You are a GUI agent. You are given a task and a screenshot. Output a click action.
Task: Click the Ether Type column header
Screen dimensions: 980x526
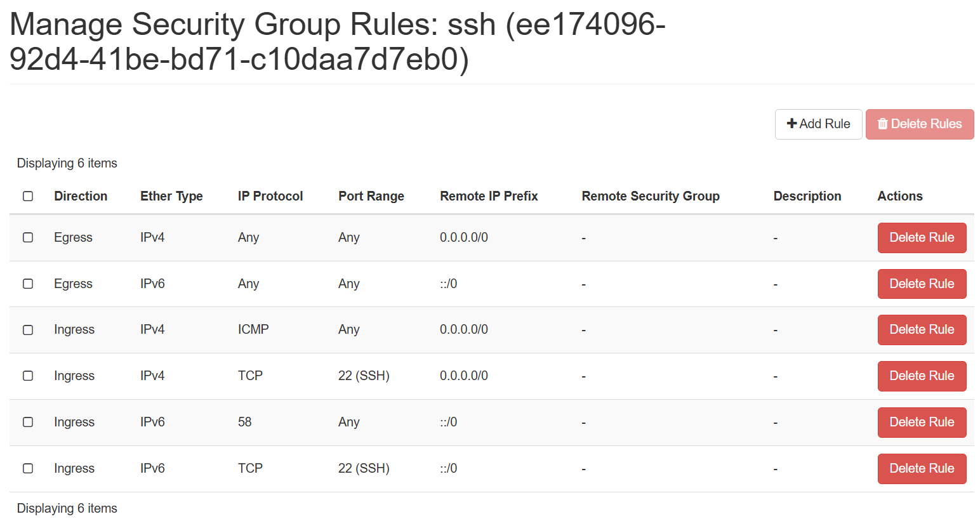(171, 196)
